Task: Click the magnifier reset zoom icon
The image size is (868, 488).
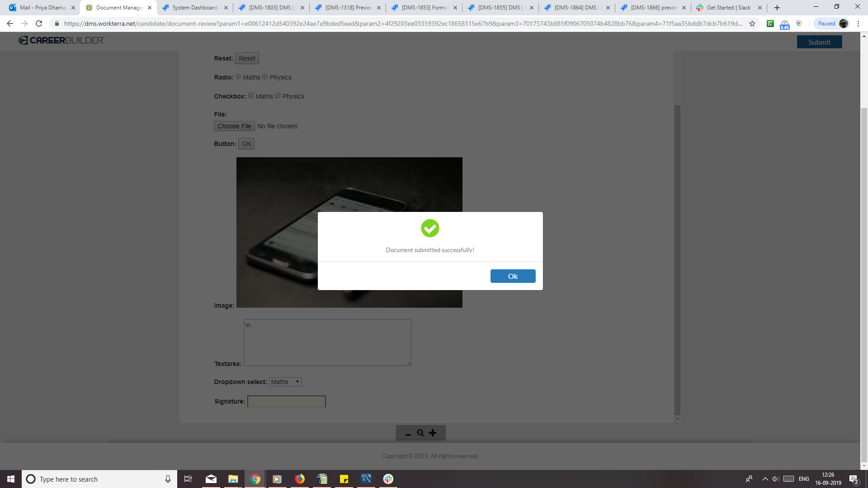Action: 420,433
